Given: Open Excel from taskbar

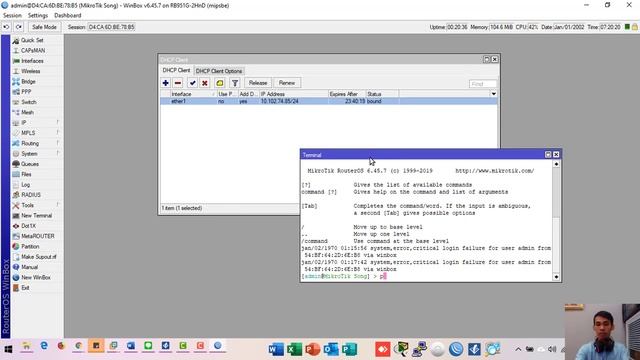Looking at the screenshot, I should tap(294, 349).
